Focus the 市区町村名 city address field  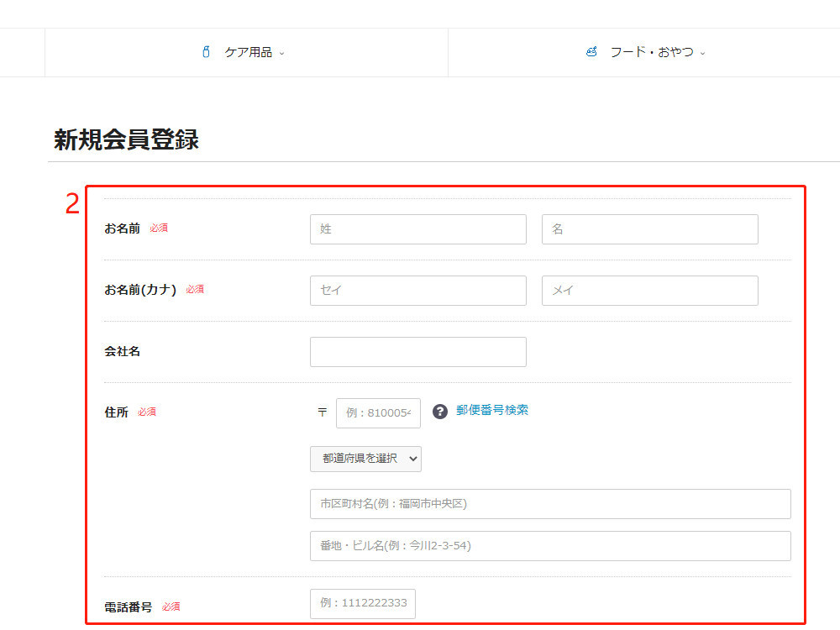550,504
